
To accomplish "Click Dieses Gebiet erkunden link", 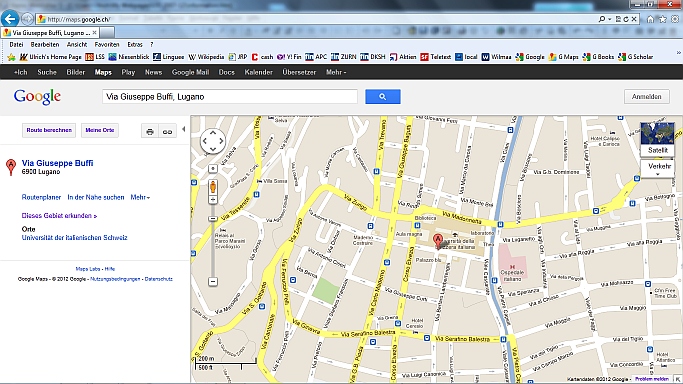I will tap(59, 216).
